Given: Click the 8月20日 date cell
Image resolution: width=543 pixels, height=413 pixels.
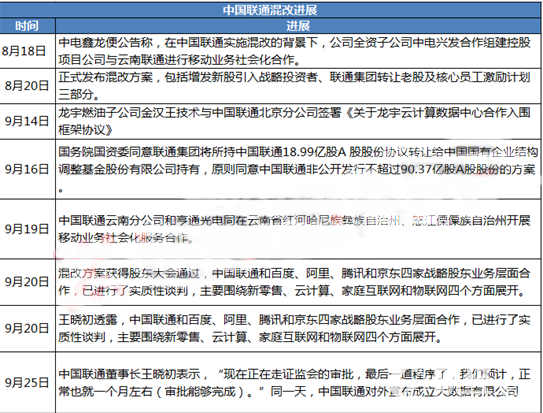Looking at the screenshot, I should [27, 86].
